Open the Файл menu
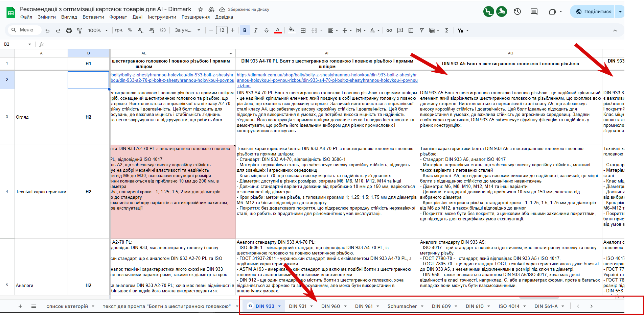Screen dimensions: 644x315 [x=26, y=17]
